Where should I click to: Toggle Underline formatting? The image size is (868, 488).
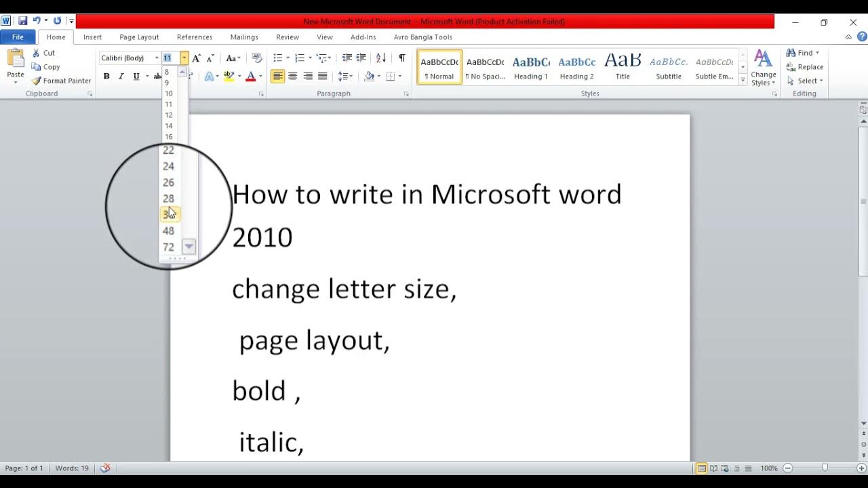pos(136,77)
